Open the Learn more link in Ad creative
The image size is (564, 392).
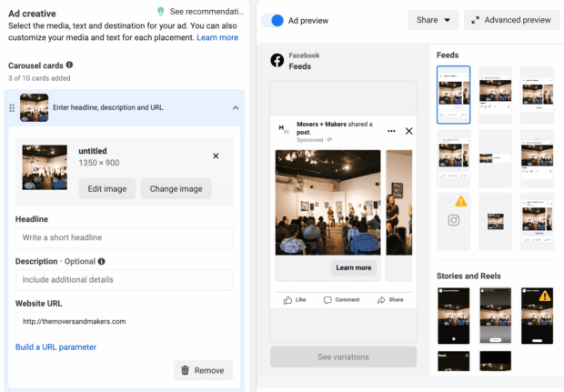(x=217, y=38)
